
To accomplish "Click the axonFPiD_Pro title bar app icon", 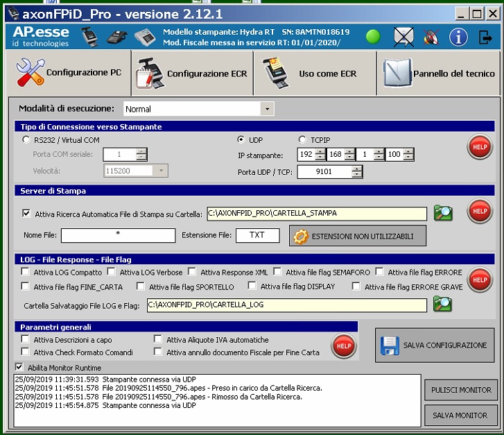I will pyautogui.click(x=13, y=13).
